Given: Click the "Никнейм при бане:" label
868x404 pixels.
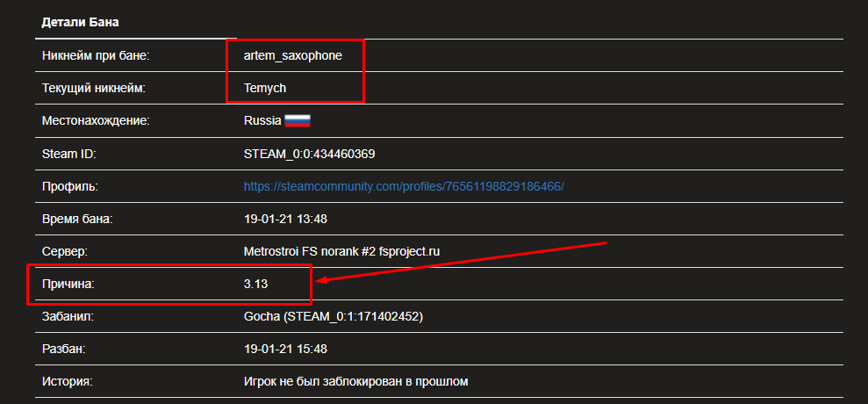Looking at the screenshot, I should pyautogui.click(x=97, y=55).
